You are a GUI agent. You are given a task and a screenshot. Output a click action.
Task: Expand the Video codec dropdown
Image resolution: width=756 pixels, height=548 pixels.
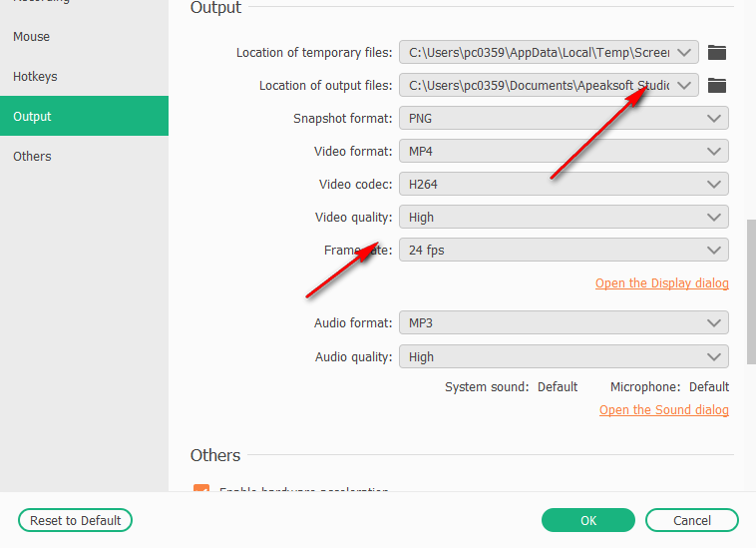point(564,184)
